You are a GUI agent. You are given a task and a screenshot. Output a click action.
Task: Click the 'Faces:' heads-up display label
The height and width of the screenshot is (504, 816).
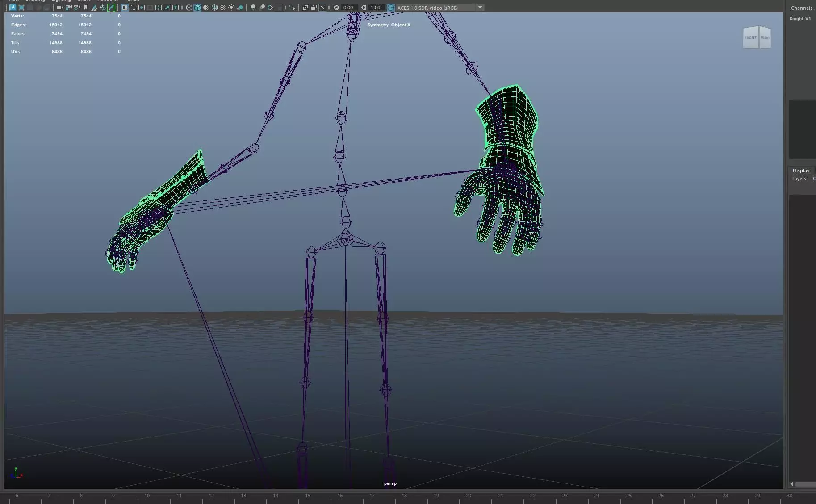tap(18, 33)
